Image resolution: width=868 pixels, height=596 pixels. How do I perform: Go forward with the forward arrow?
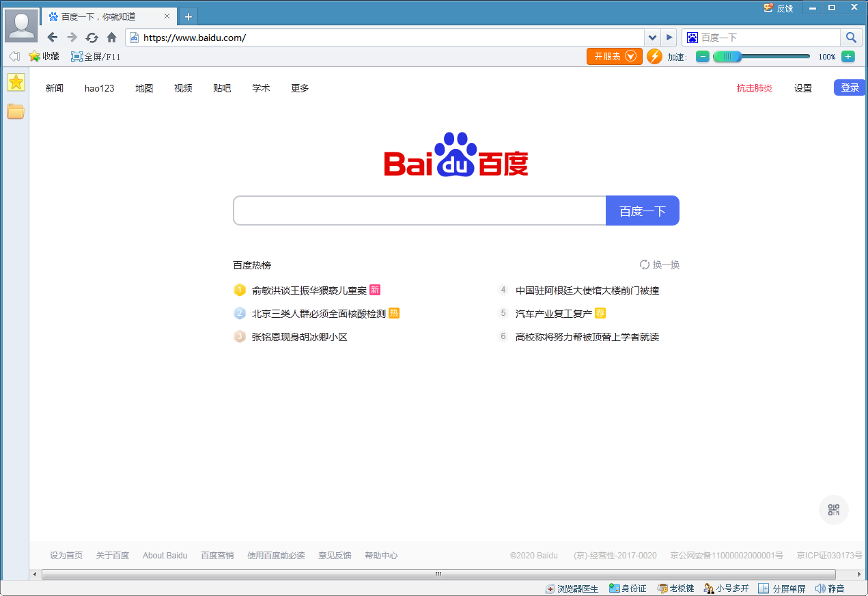[x=72, y=38]
